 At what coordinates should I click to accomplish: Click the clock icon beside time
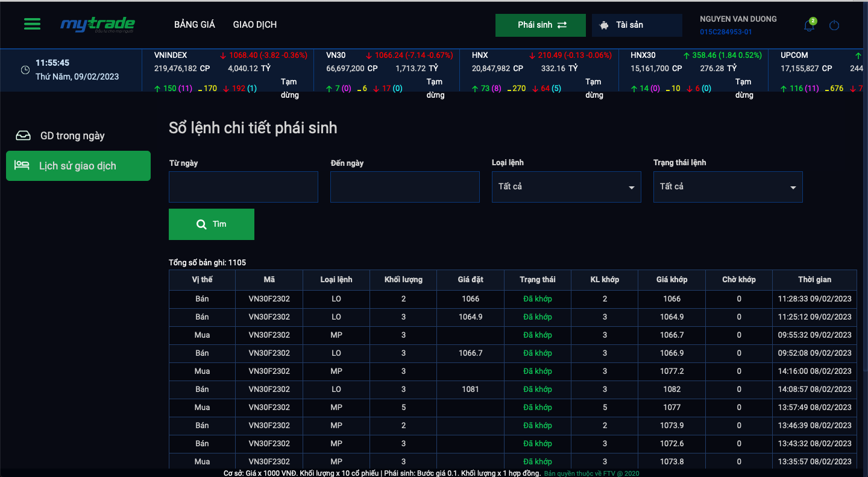(x=25, y=70)
